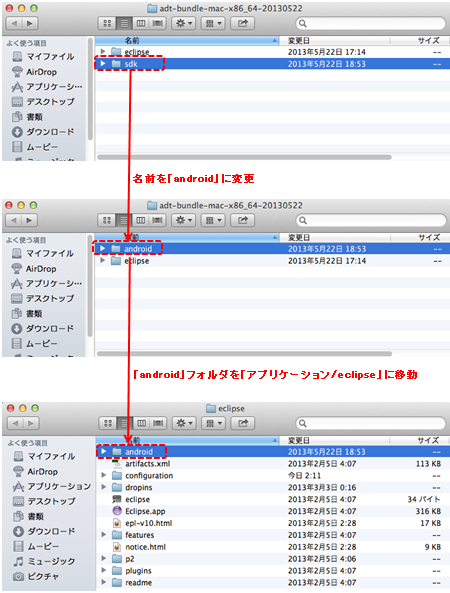Image resolution: width=450 pixels, height=593 pixels.
Task: Sort by 変更日 column in eclipse window
Action: 334,440
